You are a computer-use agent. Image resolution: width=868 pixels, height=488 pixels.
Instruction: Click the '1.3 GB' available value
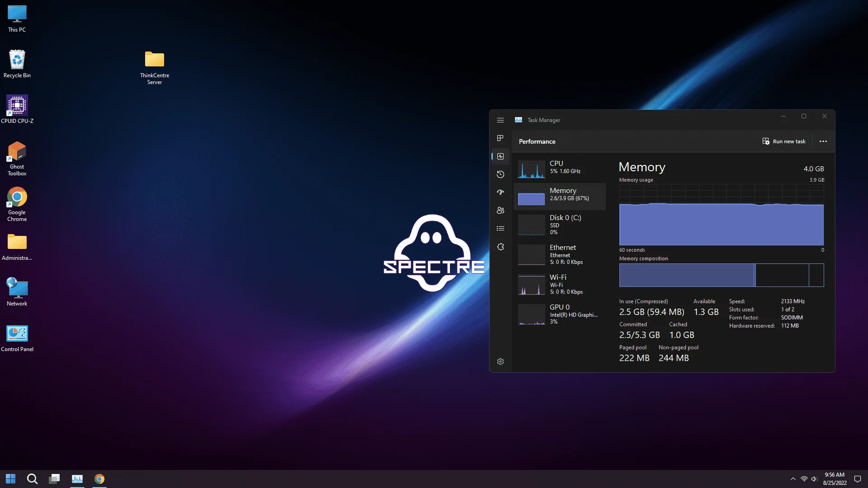(706, 312)
